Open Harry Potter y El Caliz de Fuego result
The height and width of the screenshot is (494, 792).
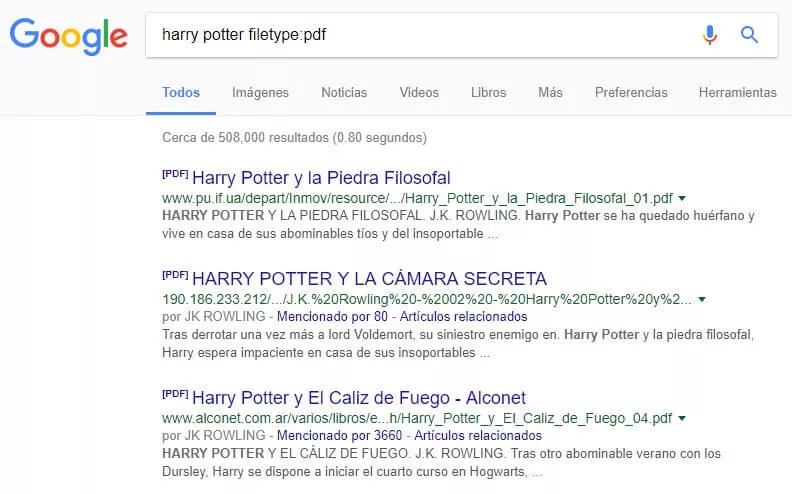tap(359, 398)
